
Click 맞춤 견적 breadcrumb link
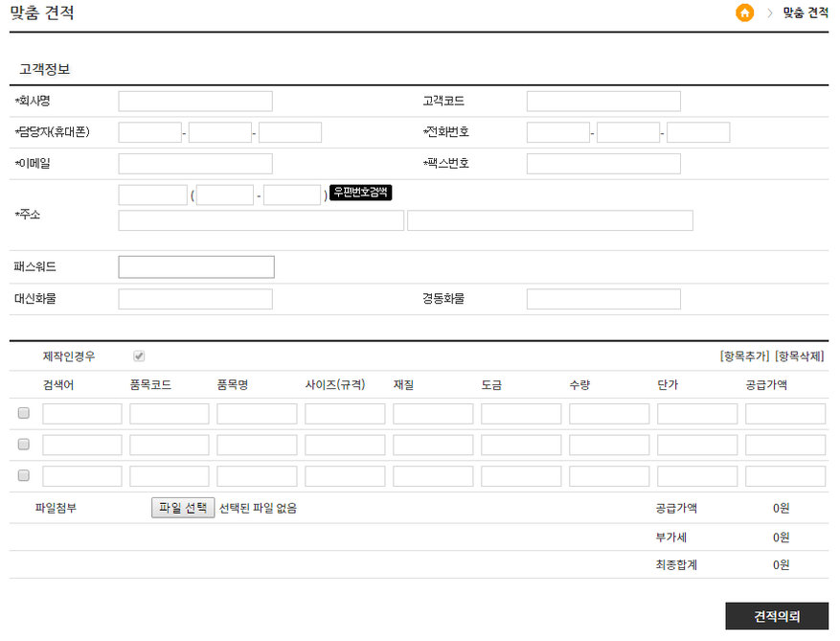805,13
